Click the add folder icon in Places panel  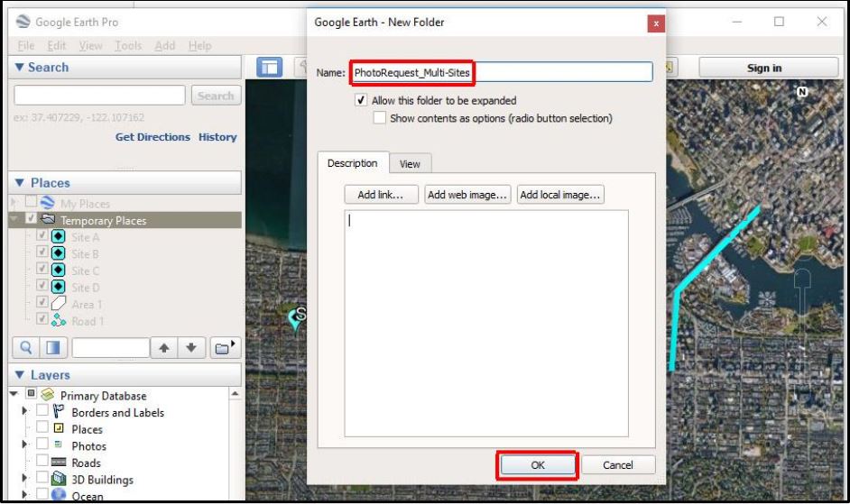pos(225,347)
